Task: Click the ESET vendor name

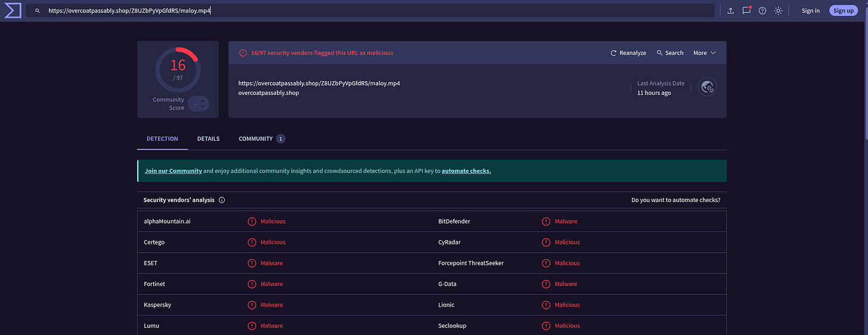Action: click(151, 263)
